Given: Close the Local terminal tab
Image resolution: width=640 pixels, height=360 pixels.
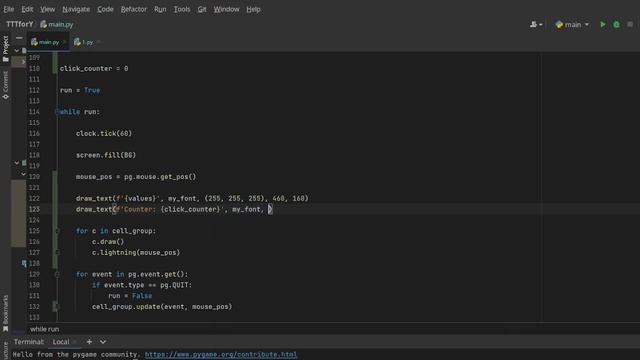Looking at the screenshot, I should (x=75, y=342).
